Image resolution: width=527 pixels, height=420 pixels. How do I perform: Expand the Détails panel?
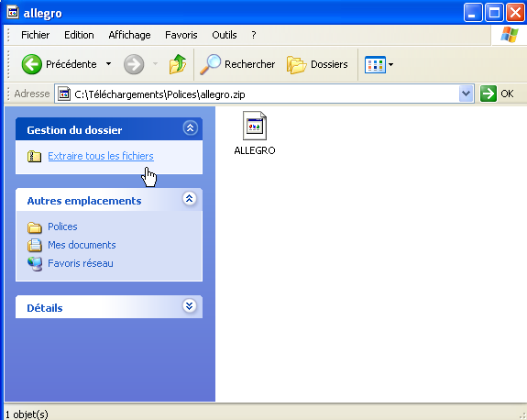point(190,306)
